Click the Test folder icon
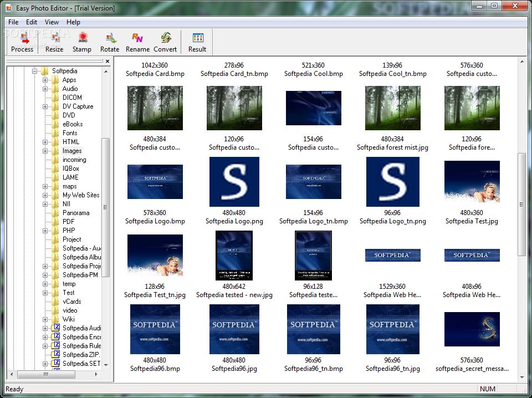Image resolution: width=532 pixels, height=398 pixels. [x=55, y=293]
